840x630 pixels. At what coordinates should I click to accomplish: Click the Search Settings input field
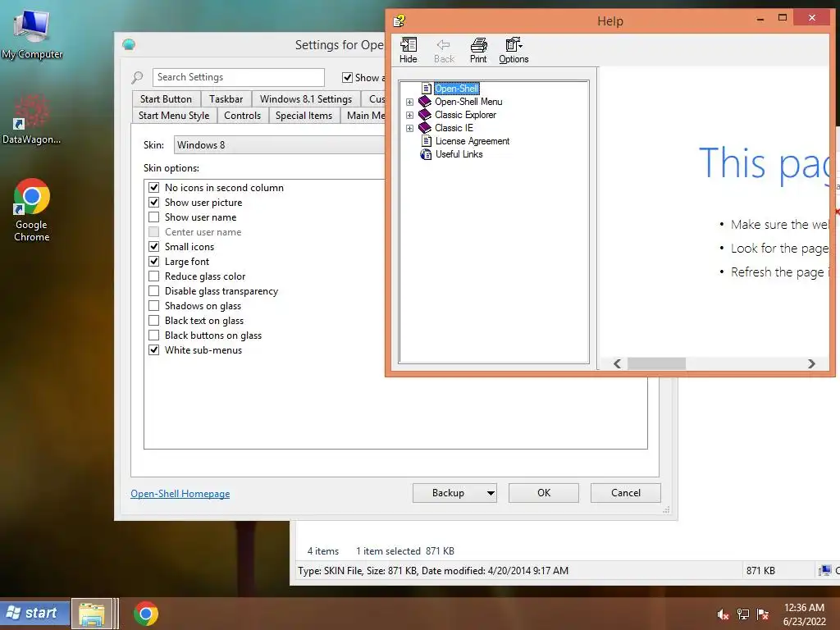tap(239, 77)
